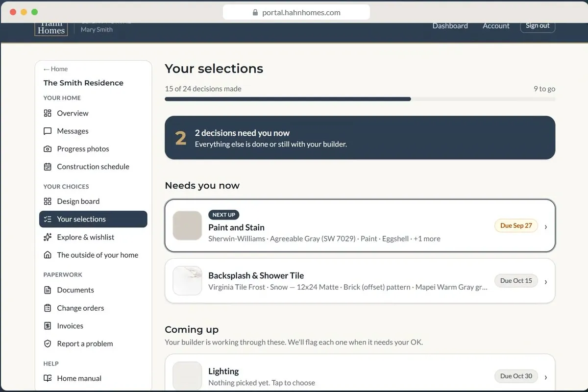Click the Documents page icon
Image resolution: width=588 pixels, height=392 pixels.
pos(48,290)
